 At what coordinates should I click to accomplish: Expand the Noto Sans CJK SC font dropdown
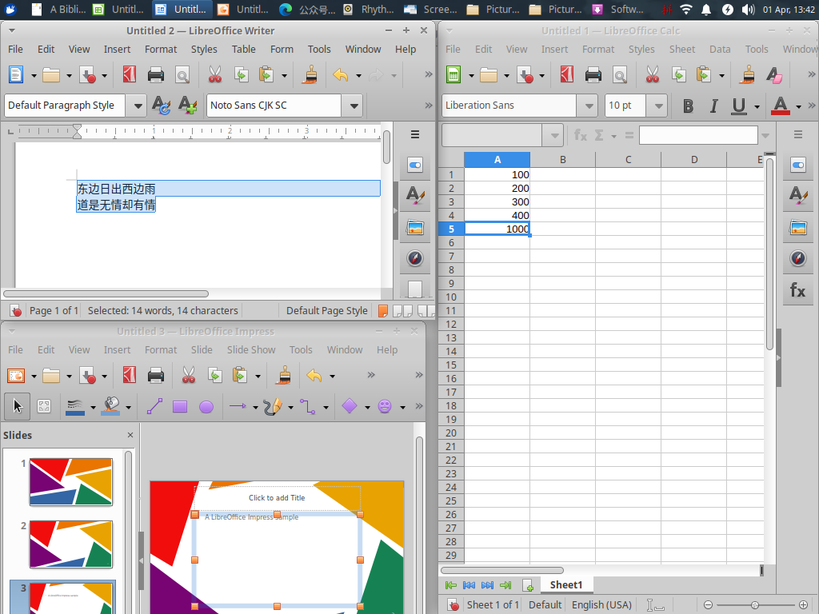(x=354, y=105)
